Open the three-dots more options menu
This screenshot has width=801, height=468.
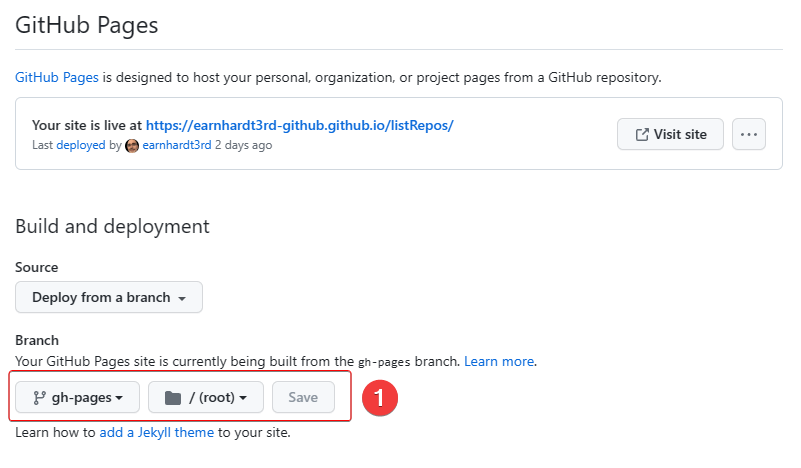pos(748,134)
